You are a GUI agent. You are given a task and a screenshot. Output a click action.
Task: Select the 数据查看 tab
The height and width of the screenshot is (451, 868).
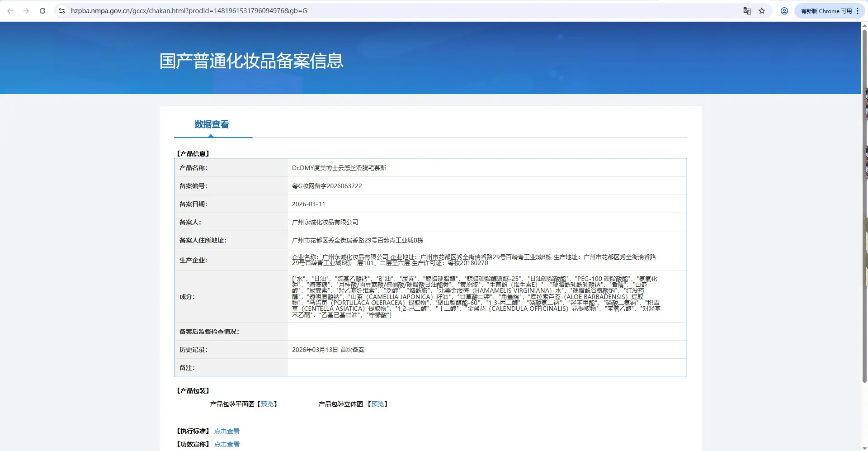point(212,124)
